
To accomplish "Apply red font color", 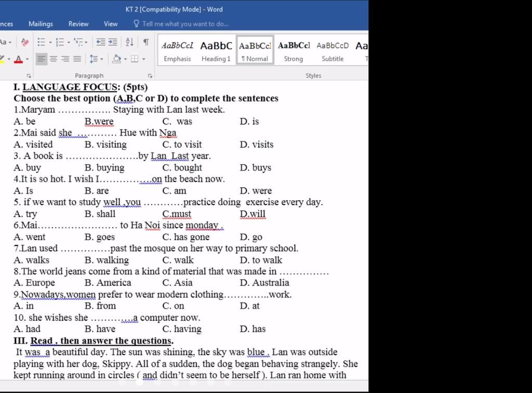I will (x=19, y=59).
